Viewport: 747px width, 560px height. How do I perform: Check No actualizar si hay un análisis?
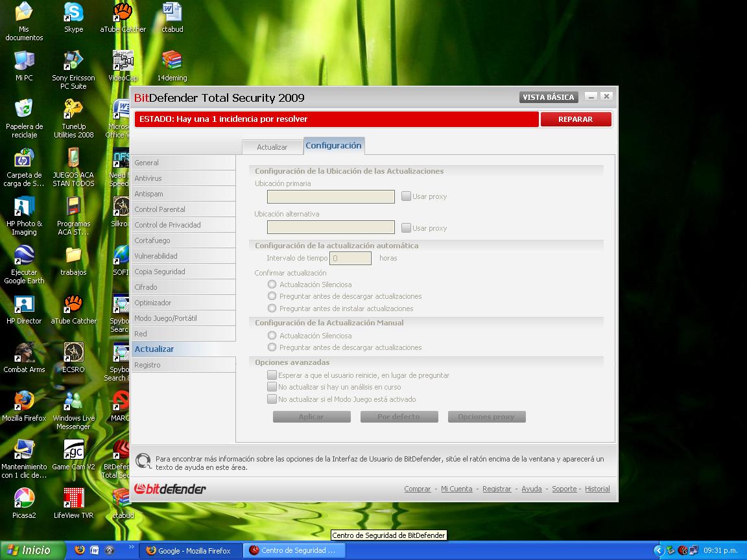click(272, 387)
